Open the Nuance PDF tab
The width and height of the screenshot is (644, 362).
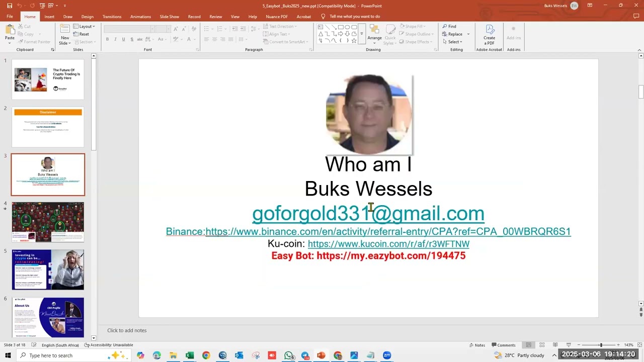[277, 17]
